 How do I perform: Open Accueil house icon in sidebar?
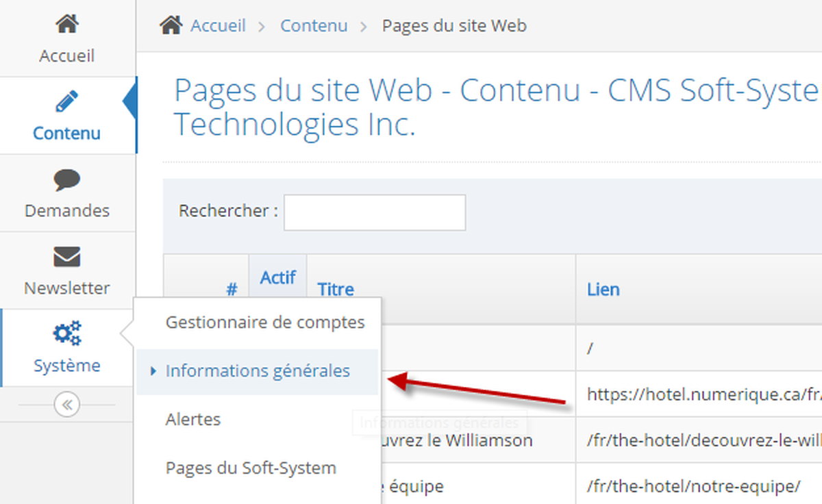tap(67, 25)
